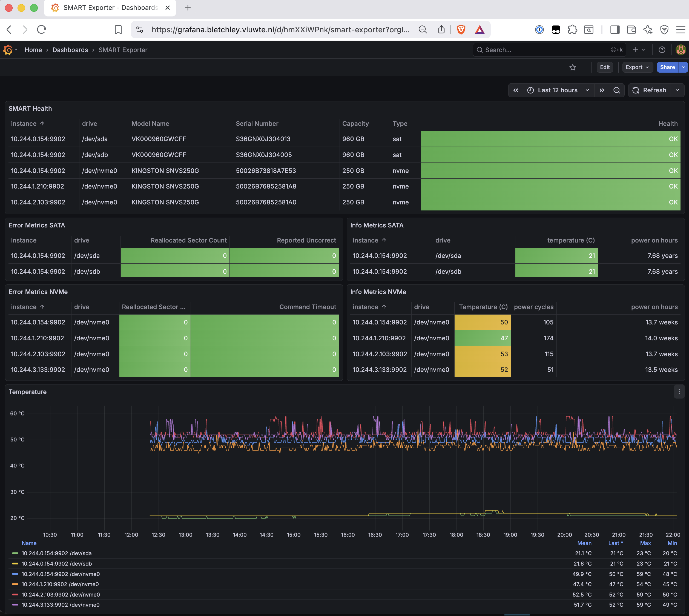Sort SMART Health table by instance column
This screenshot has width=689, height=616.
click(28, 124)
